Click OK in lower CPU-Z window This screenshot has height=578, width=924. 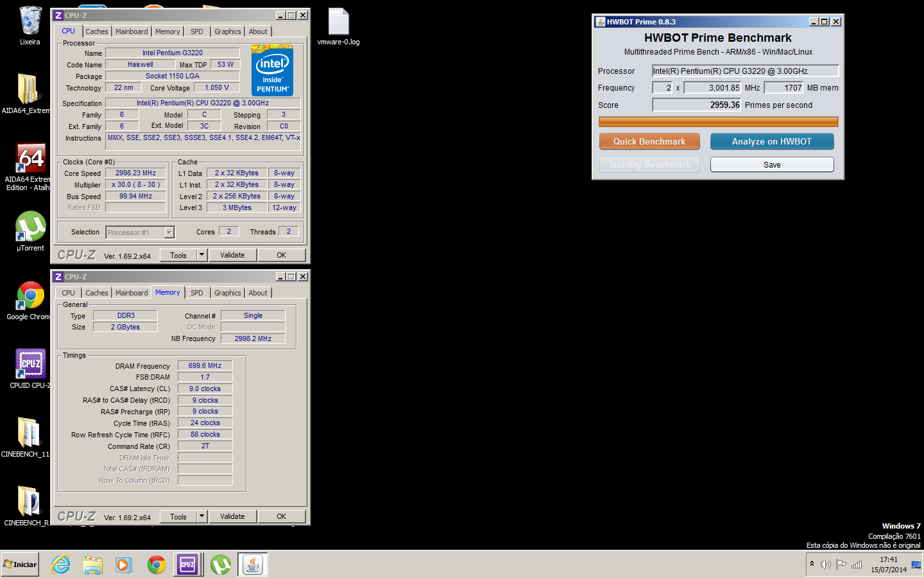(x=281, y=516)
